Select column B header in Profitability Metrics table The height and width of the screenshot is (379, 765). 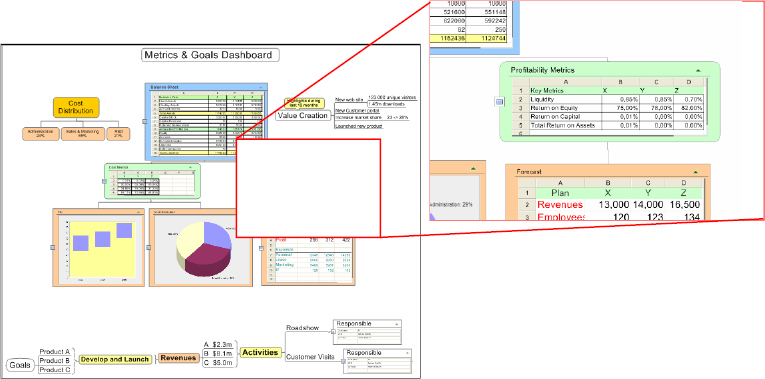pos(620,82)
